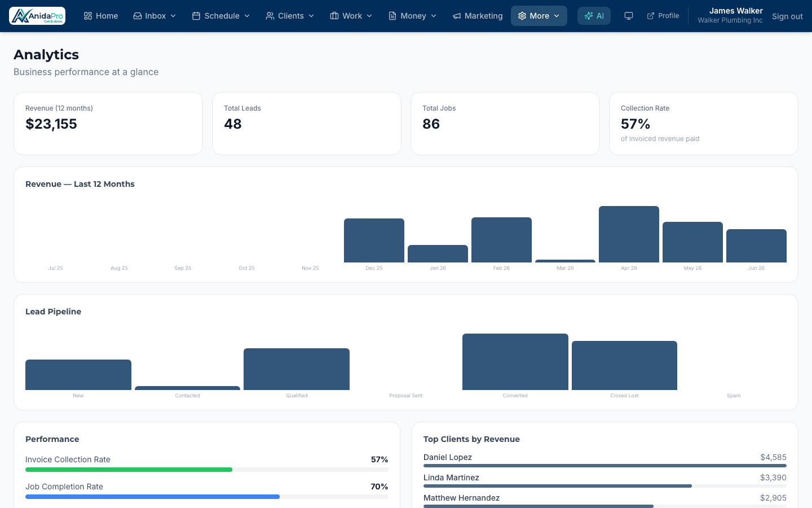Click the Clients people icon
This screenshot has width=812, height=508.
[x=270, y=16]
